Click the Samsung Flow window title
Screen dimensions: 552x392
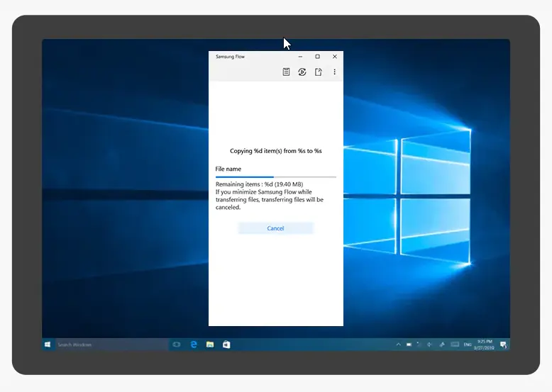(x=230, y=57)
